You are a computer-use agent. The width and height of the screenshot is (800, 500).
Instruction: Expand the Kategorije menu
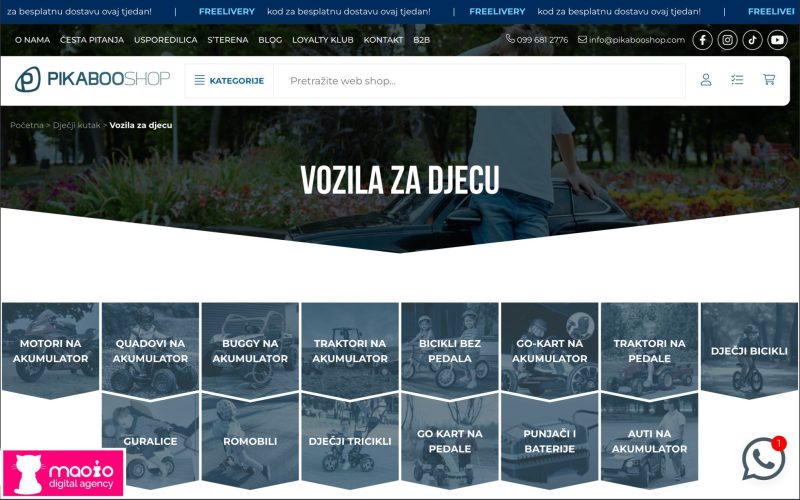pyautogui.click(x=229, y=80)
